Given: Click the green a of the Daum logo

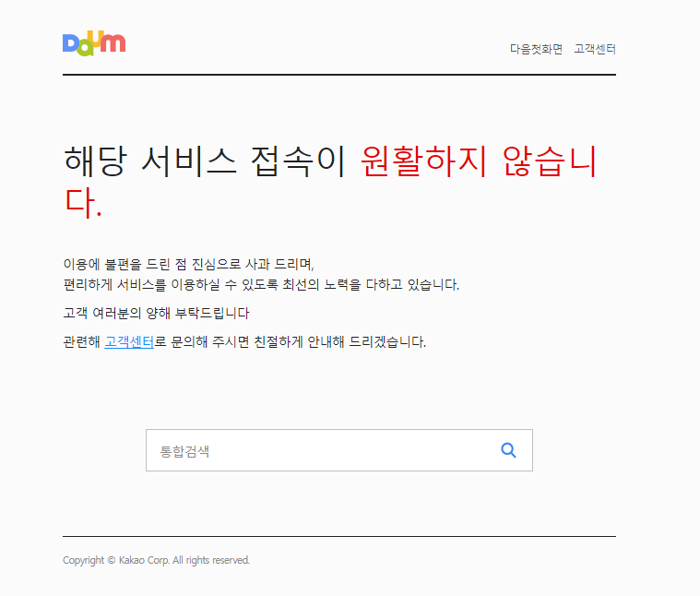Looking at the screenshot, I should [x=86, y=47].
